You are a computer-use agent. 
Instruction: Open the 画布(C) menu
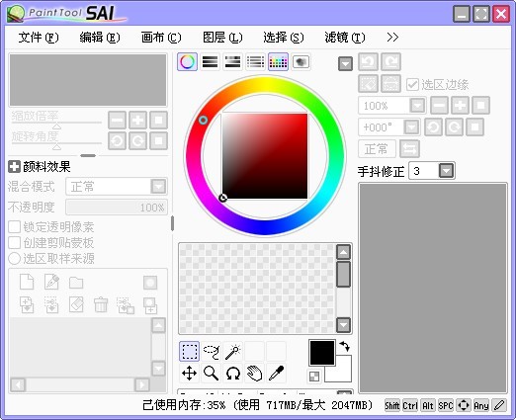(161, 38)
